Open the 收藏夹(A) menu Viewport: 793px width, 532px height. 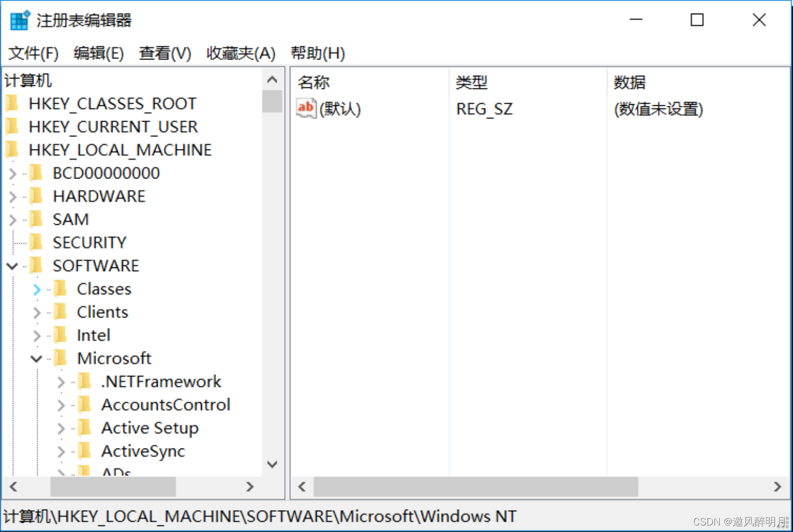pyautogui.click(x=240, y=53)
